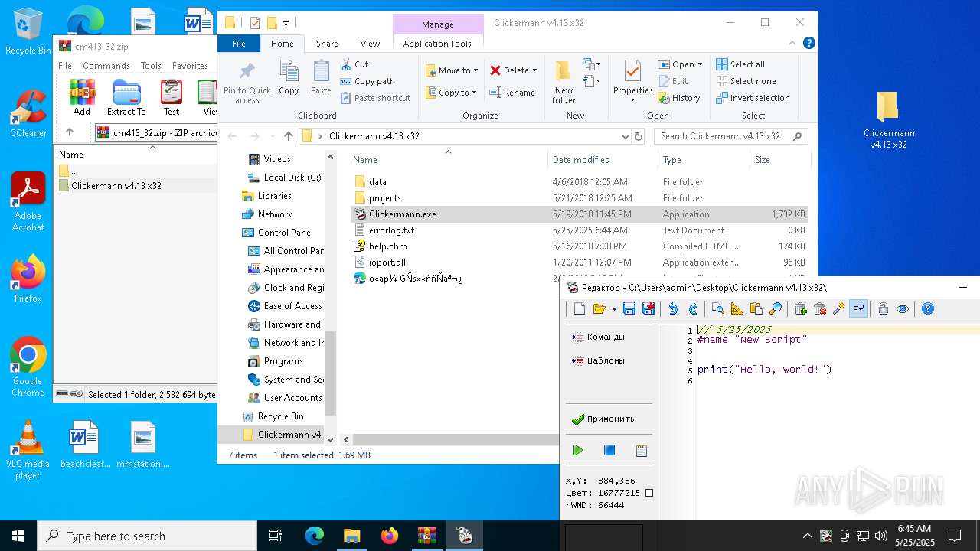Click the Cut scissors command in ribbon

(354, 64)
